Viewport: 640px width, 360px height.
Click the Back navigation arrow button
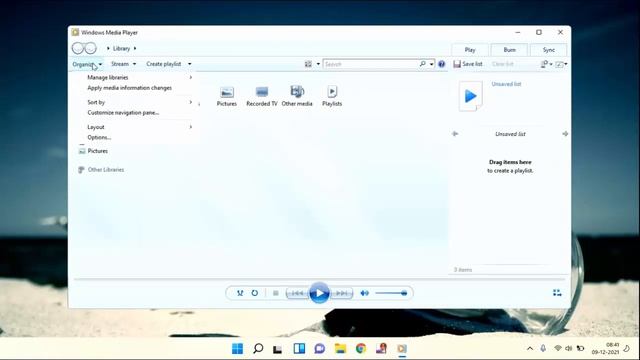point(78,48)
